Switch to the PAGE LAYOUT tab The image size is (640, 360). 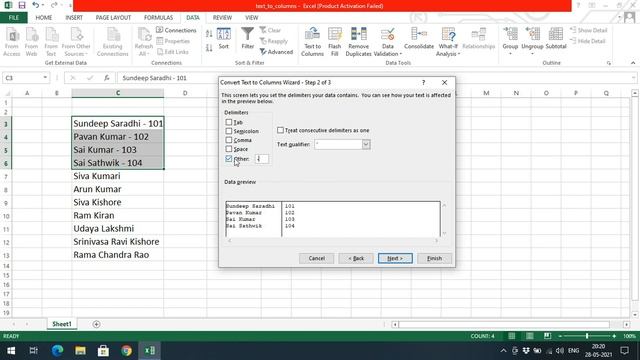[113, 18]
